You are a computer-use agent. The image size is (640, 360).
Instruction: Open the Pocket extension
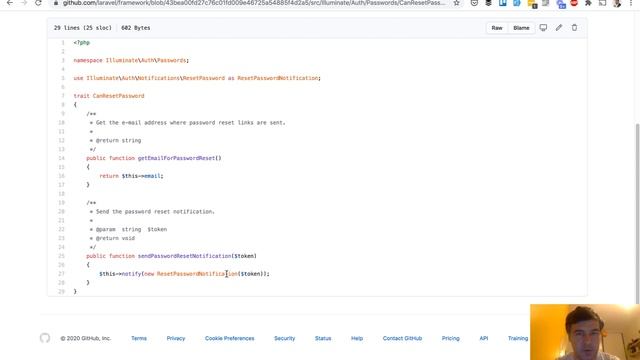tap(474, 3)
